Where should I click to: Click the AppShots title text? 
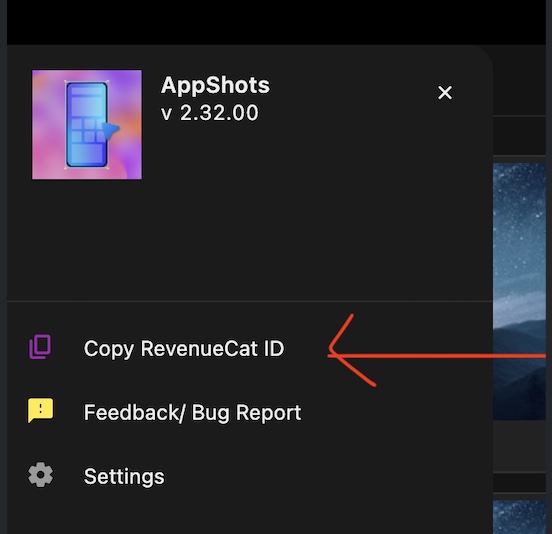215,86
